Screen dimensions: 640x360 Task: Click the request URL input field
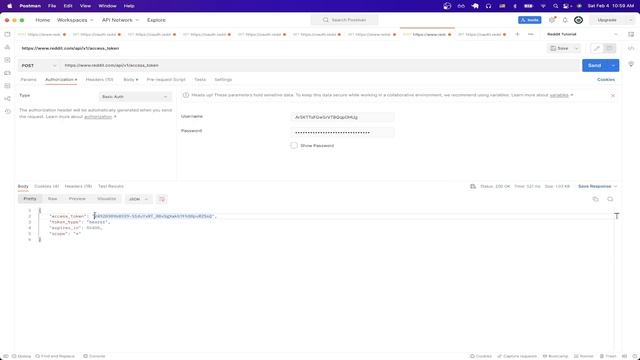[320, 65]
